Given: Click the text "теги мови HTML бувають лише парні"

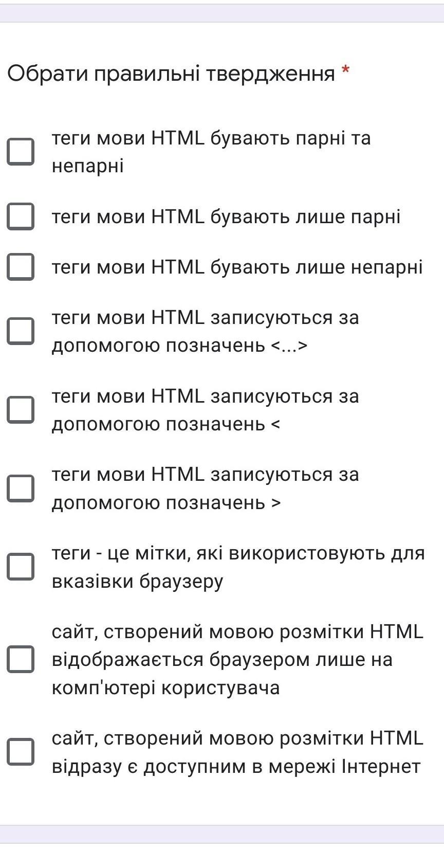Looking at the screenshot, I should coord(226,216).
